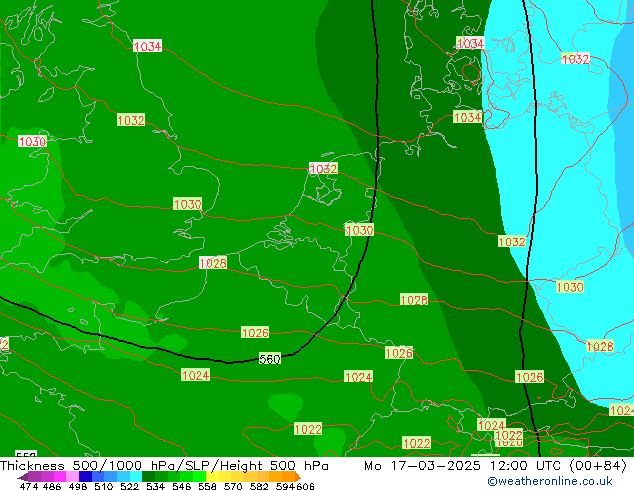Image resolution: width=634 pixels, height=490 pixels.
Task: Click the 1030 isobar label over Ireland
Action: [x=32, y=142]
